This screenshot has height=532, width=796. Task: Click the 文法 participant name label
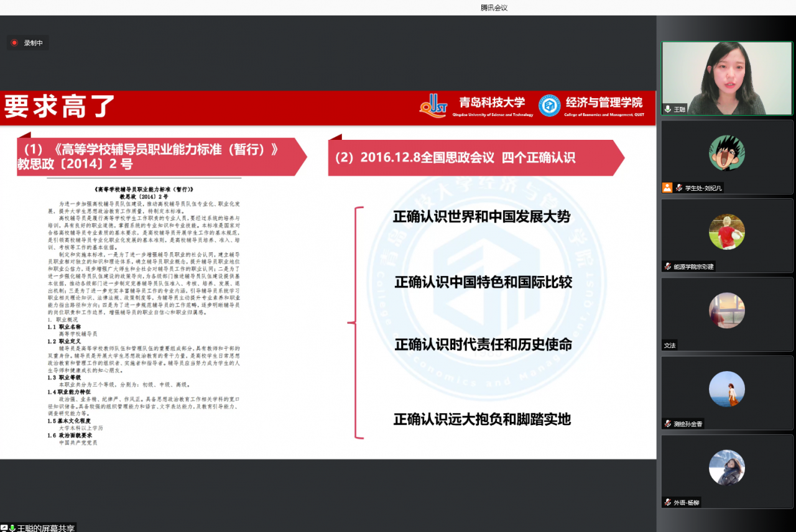(670, 345)
